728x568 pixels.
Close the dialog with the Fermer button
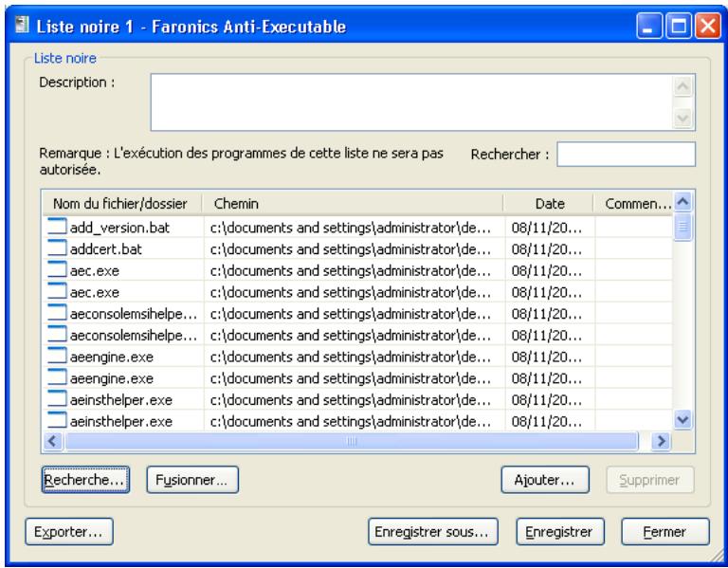665,532
